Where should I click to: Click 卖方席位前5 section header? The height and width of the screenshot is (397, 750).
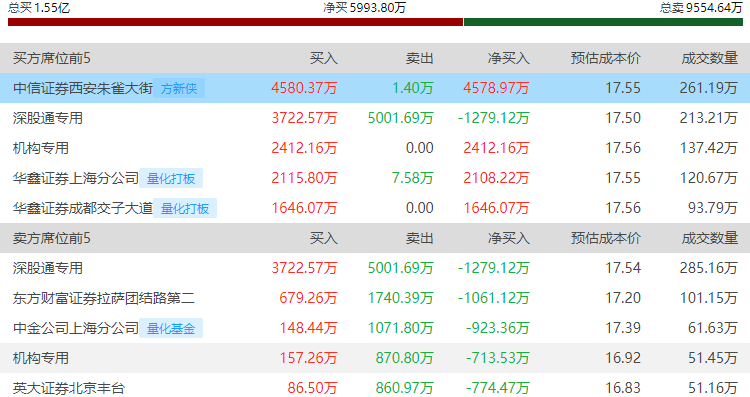click(52, 238)
